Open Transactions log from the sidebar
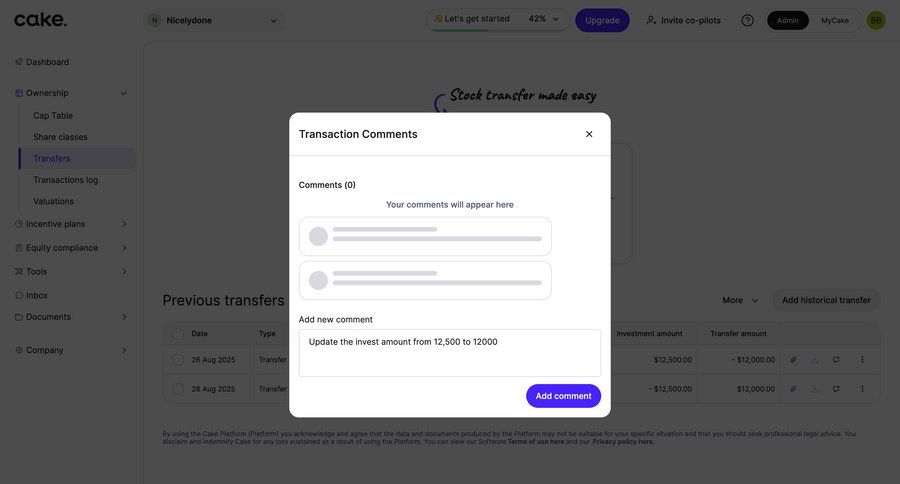 65,180
